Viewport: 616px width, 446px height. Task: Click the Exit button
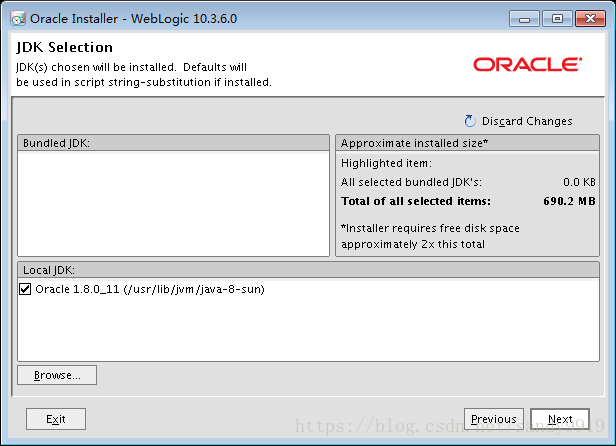(x=56, y=419)
